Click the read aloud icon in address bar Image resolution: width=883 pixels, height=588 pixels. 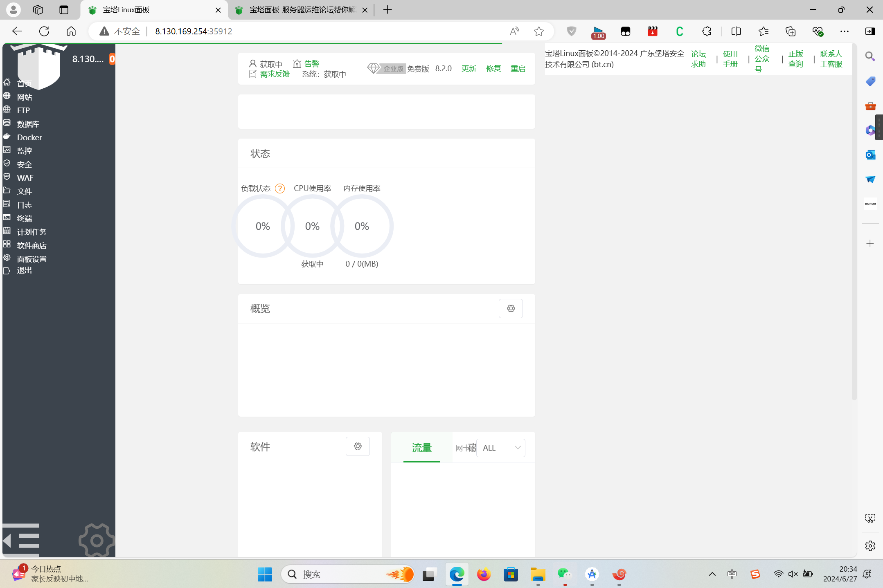pos(514,31)
